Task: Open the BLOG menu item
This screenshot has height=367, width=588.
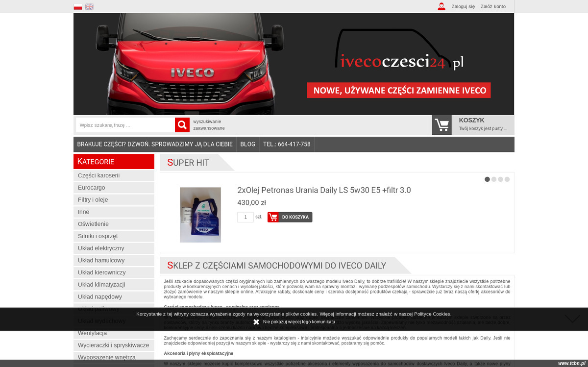Action: pos(248,144)
